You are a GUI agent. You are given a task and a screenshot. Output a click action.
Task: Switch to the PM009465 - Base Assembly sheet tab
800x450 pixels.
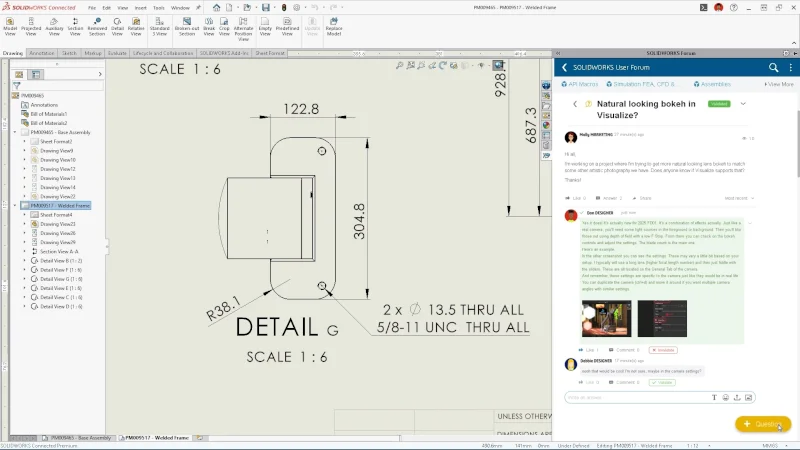(x=75, y=438)
